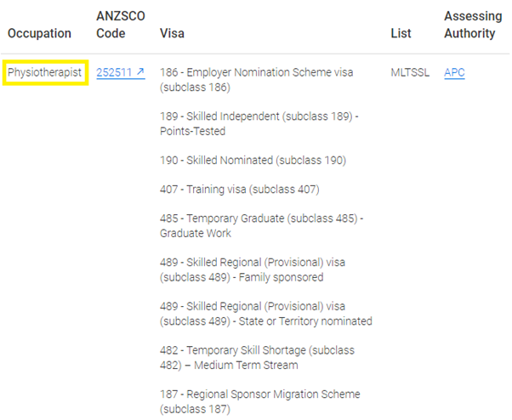The height and width of the screenshot is (420, 512).
Task: Click the yellow highlight border around Physiotherapist
Action: (45, 60)
